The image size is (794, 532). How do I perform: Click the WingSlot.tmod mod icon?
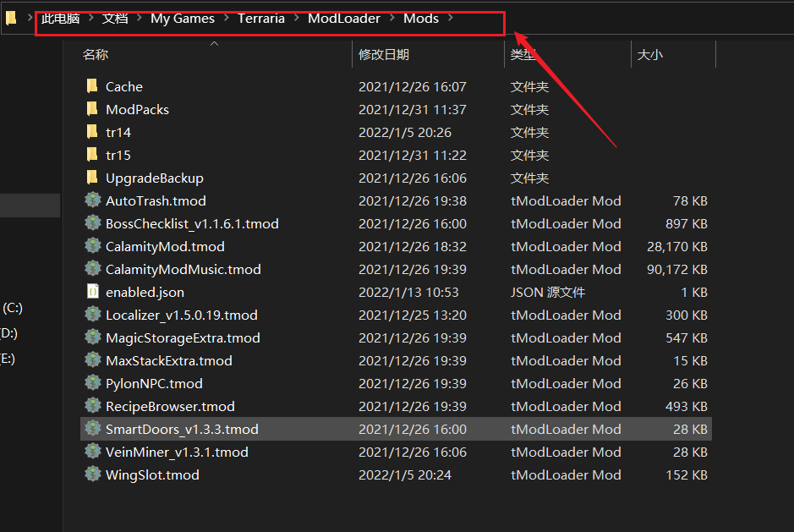click(x=92, y=474)
